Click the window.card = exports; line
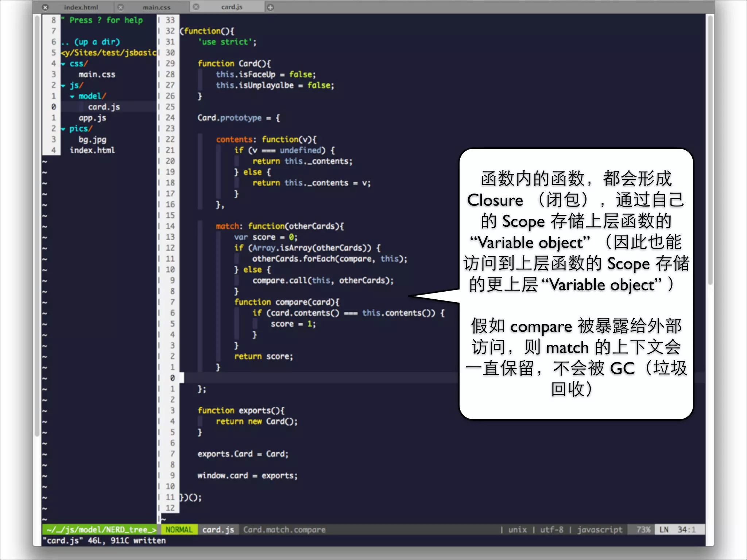747x560 pixels. pos(247,476)
